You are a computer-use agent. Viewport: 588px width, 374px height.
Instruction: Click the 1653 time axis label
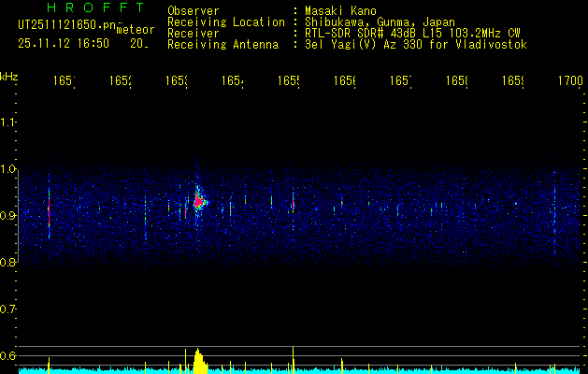[x=177, y=80]
